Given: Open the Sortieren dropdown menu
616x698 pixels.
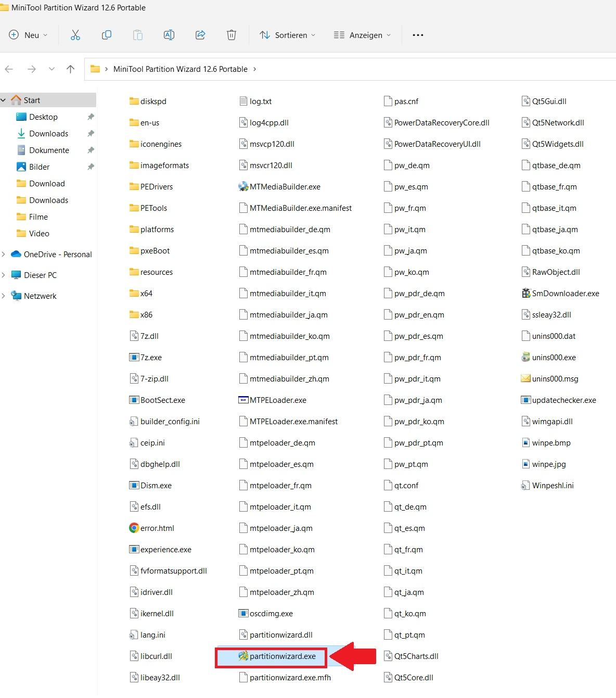Looking at the screenshot, I should click(x=288, y=35).
